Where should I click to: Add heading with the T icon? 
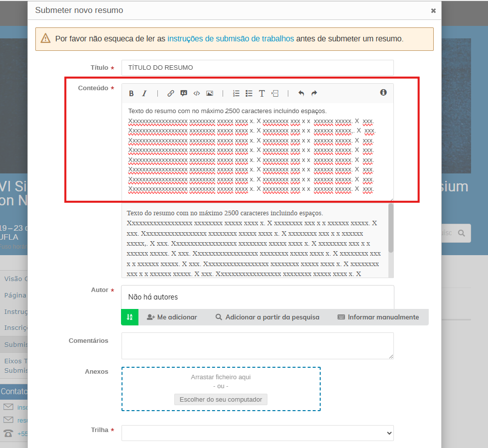(x=262, y=93)
